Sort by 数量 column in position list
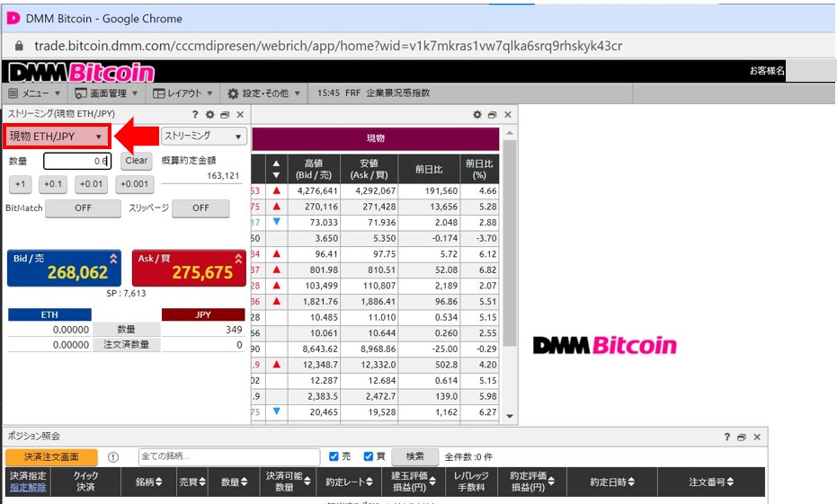The image size is (837, 504). 235,482
